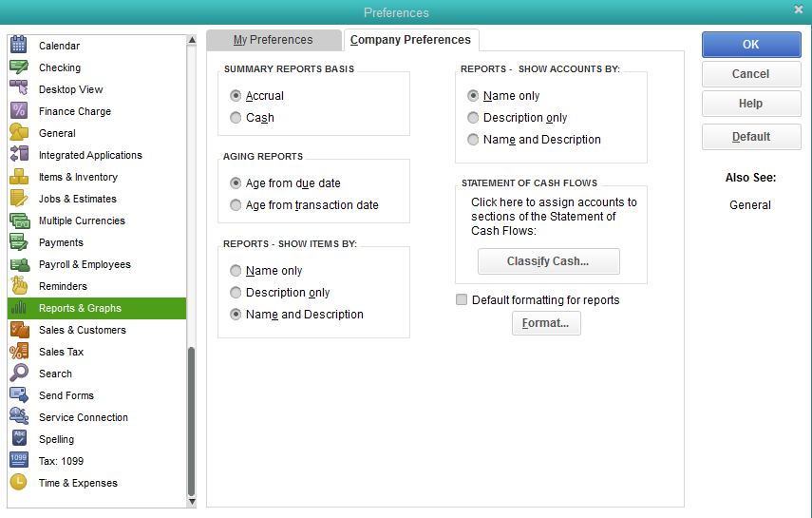Select Sales Tax text entry
This screenshot has width=812, height=518.
pyautogui.click(x=61, y=352)
